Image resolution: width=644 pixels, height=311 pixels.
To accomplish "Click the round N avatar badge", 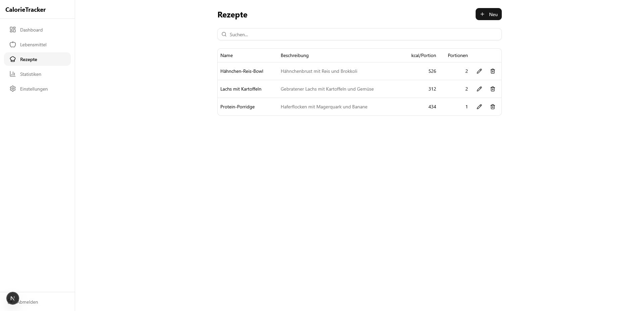I will coord(13,298).
